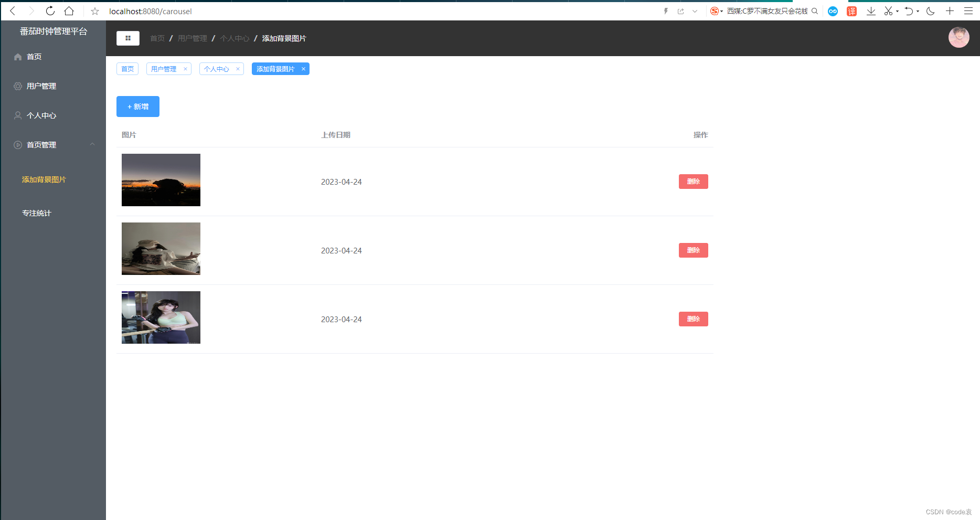Click 个人中心 breadcrumb link
The height and width of the screenshot is (520, 980).
point(235,38)
